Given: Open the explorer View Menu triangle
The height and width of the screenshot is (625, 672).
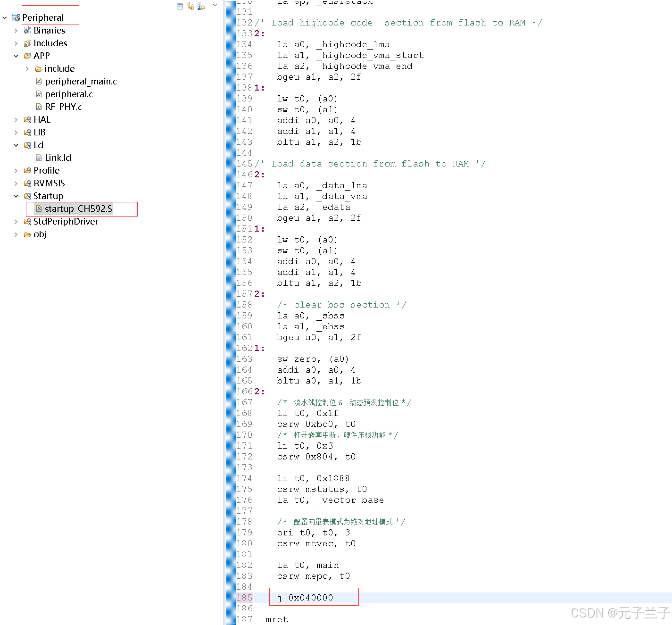Looking at the screenshot, I should tap(215, 5).
